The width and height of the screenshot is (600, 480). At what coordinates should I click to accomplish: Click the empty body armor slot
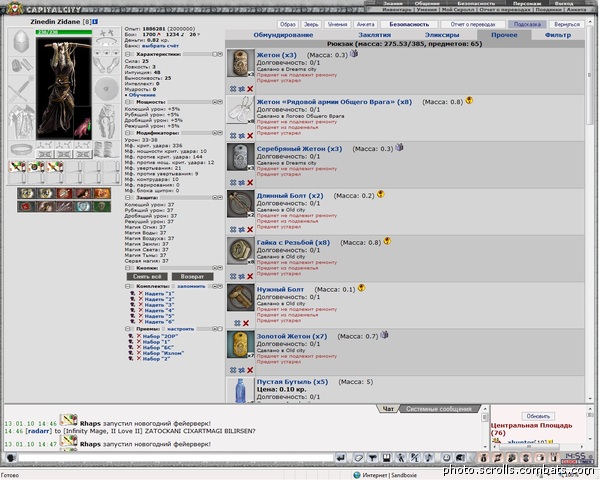[21, 121]
